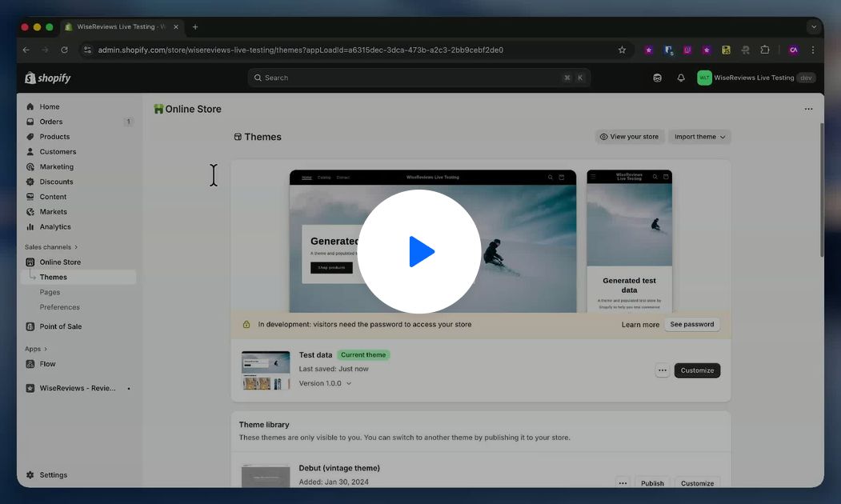Open the browser Extensions puzzle icon
Viewport: 841px width, 504px height.
pyautogui.click(x=765, y=50)
